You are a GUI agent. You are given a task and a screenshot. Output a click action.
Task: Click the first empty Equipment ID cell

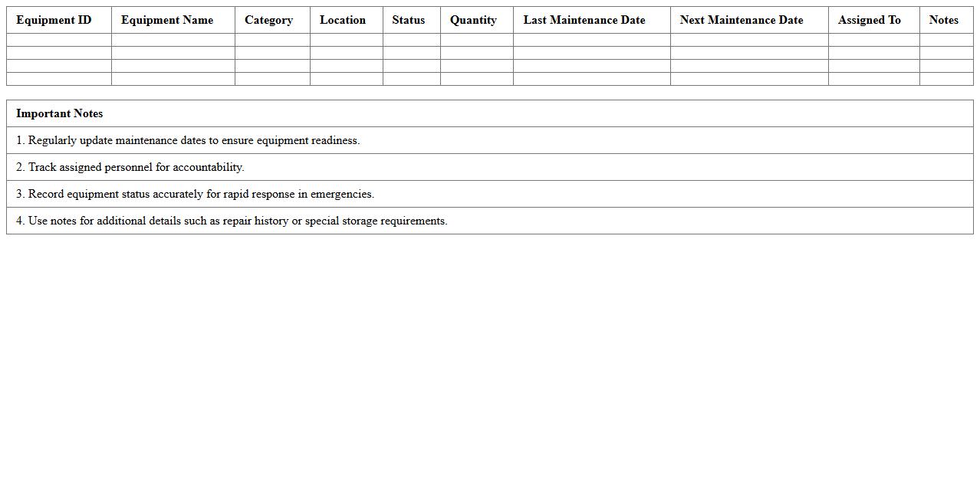click(x=58, y=40)
